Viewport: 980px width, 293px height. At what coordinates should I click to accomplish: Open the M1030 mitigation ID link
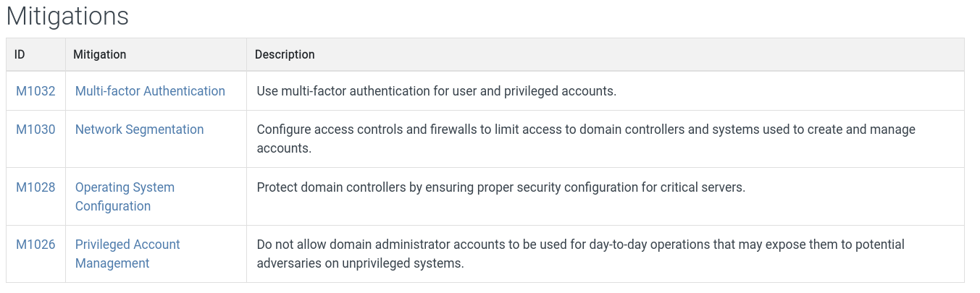[35, 129]
